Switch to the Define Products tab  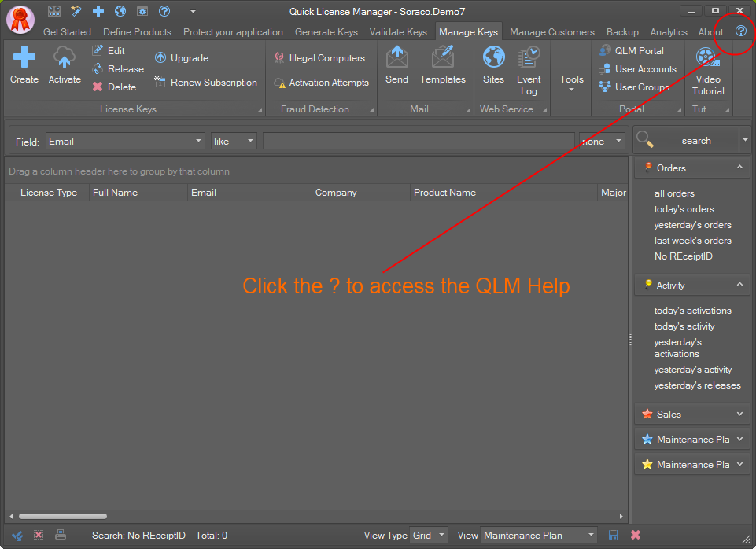pyautogui.click(x=137, y=31)
